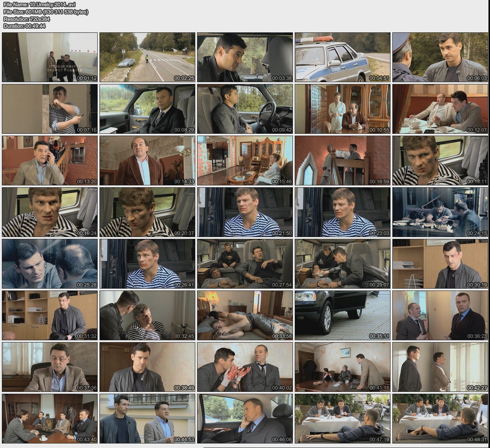This screenshot has width=490, height=448.
Task: Open the meeting table frame at 00:43:40
Action: tap(50, 419)
